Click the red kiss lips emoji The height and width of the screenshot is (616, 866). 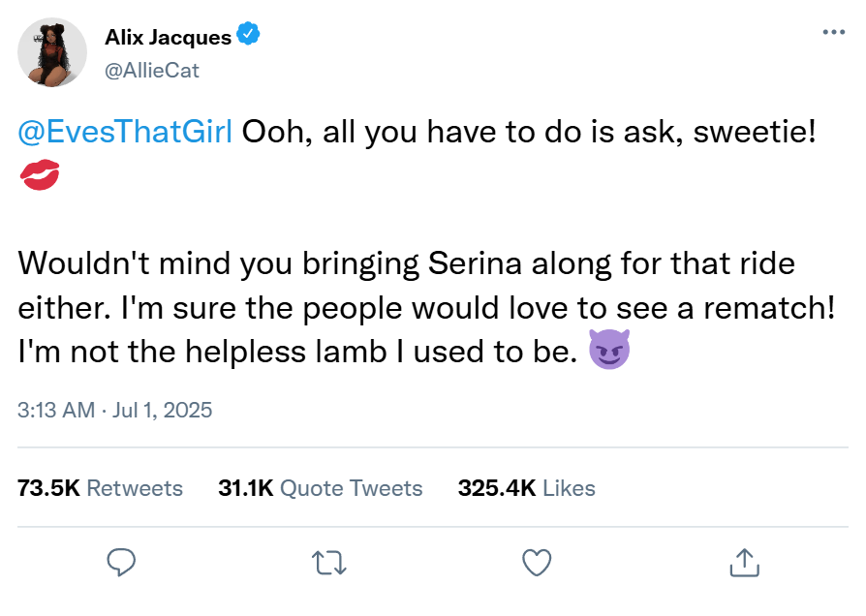coord(39,176)
